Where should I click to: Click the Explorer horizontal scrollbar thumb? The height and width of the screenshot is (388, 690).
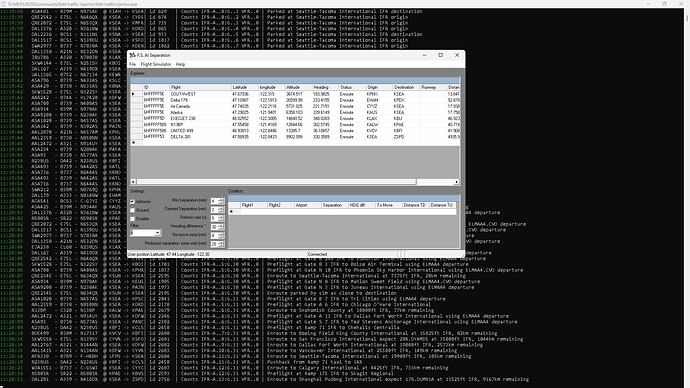(x=276, y=182)
